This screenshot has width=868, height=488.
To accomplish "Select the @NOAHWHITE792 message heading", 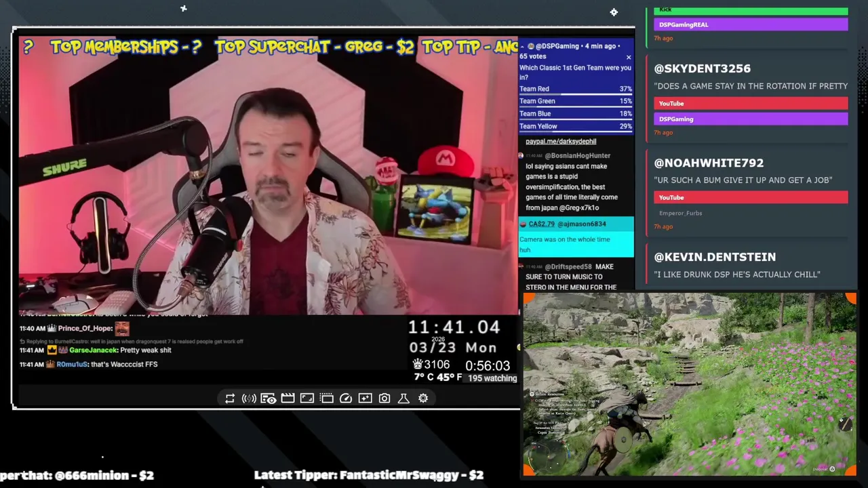I will point(709,163).
